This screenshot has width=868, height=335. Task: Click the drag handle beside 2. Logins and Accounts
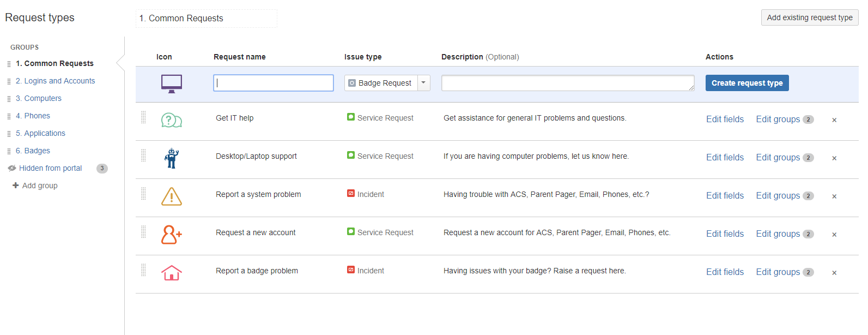point(9,81)
